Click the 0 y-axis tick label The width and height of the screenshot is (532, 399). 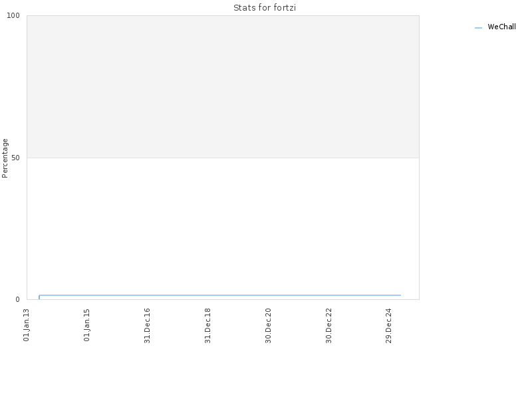pos(18,300)
